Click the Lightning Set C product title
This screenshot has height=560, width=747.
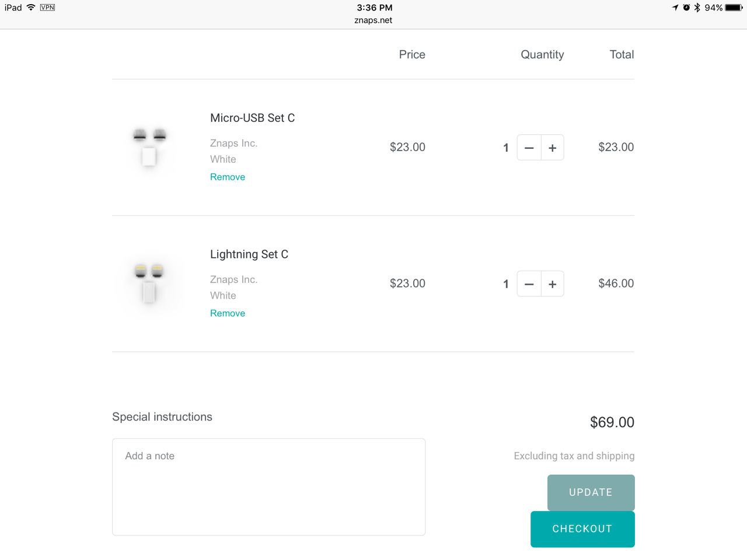tap(249, 254)
